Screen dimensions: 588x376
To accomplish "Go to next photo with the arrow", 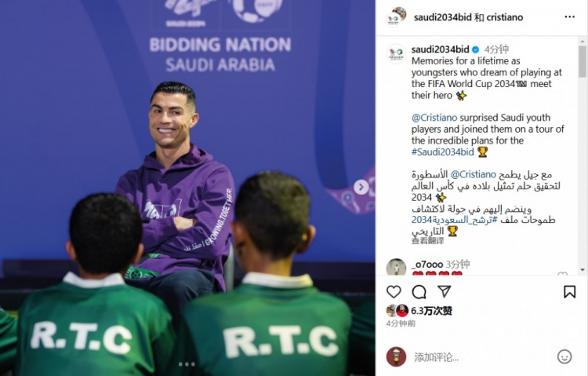I will pyautogui.click(x=361, y=187).
